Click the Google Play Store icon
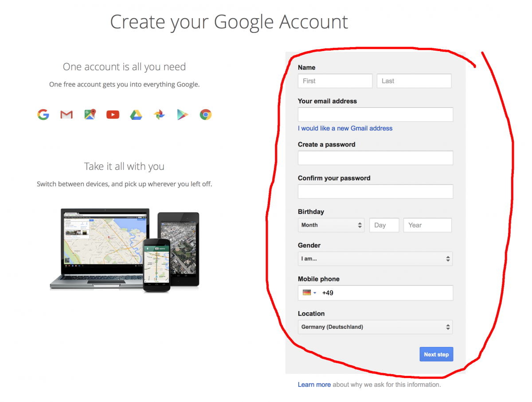The width and height of the screenshot is (532, 402). click(182, 115)
